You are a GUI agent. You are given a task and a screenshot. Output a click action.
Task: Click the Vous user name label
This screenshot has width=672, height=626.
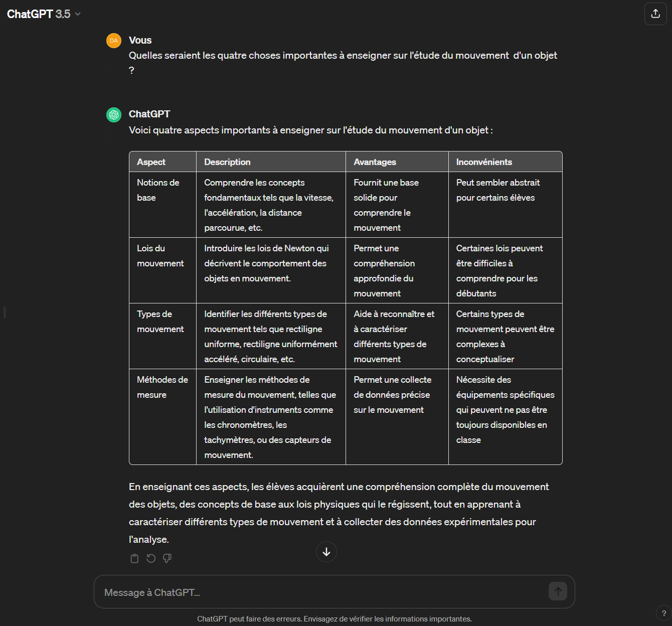[140, 40]
